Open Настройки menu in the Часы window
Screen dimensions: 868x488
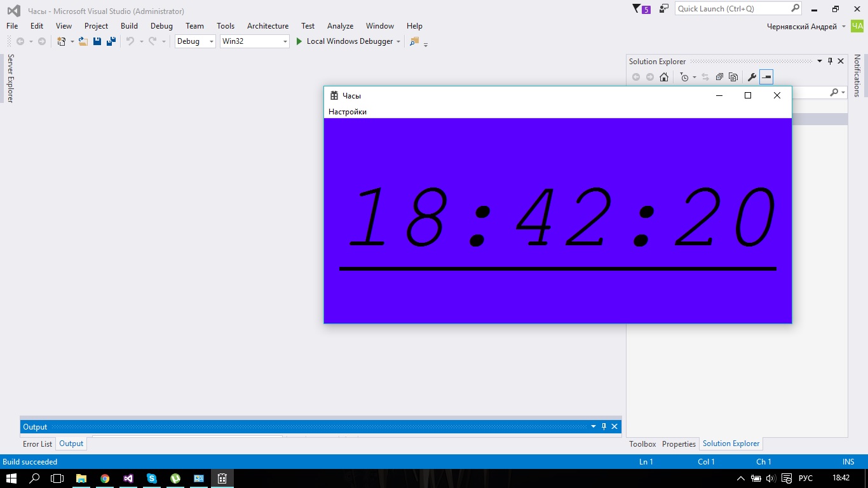pyautogui.click(x=348, y=112)
